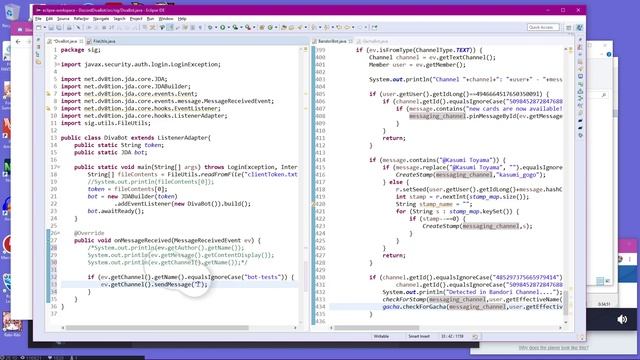Click the Smart Insert status bar entry
Viewport: 640px width, 360px height.
(x=419, y=336)
